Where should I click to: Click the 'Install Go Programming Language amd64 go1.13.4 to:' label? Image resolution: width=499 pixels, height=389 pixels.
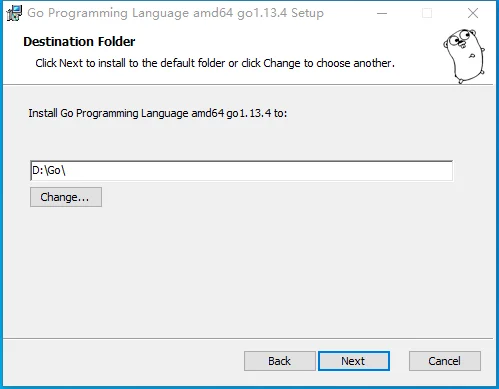pyautogui.click(x=158, y=113)
